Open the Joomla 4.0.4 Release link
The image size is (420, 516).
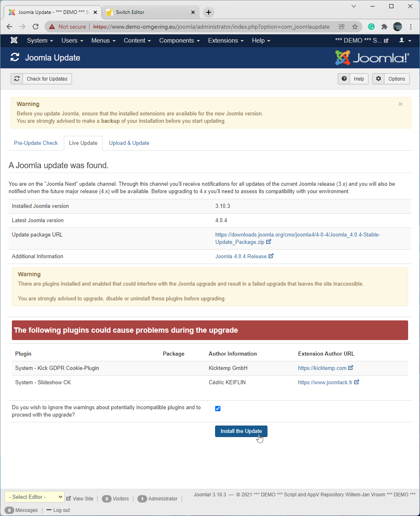point(241,257)
